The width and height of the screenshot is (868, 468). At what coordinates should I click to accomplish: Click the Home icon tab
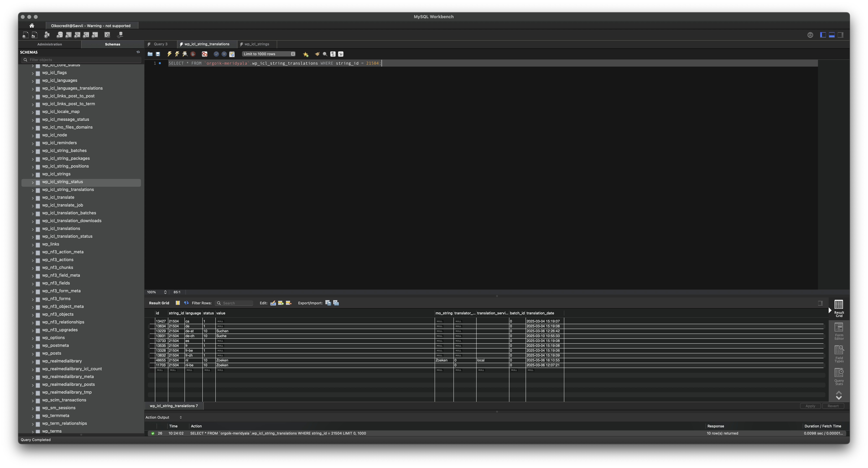32,26
